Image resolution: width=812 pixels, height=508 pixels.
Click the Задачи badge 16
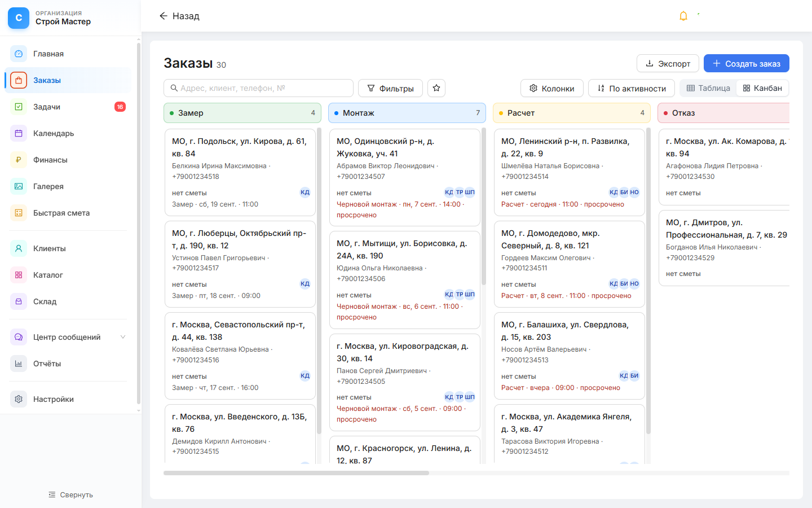coord(120,107)
